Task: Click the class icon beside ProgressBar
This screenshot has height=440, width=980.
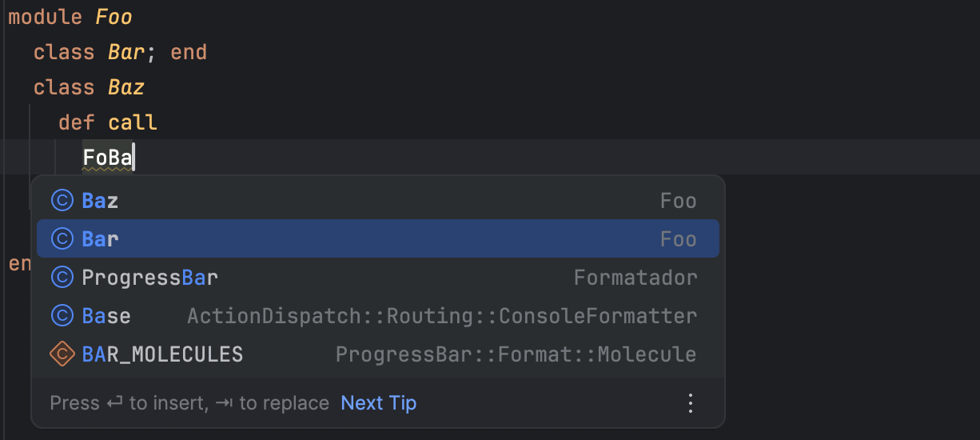Action: (x=62, y=278)
